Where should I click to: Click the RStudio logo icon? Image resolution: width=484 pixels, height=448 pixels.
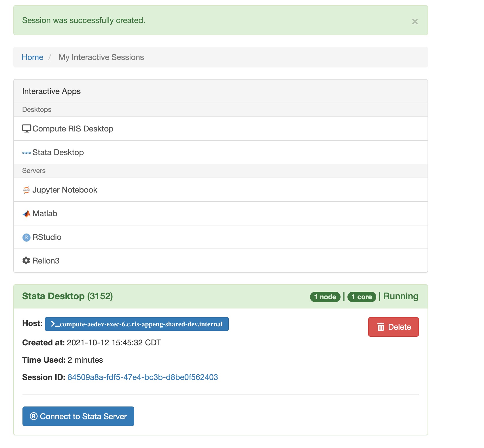[x=27, y=237]
